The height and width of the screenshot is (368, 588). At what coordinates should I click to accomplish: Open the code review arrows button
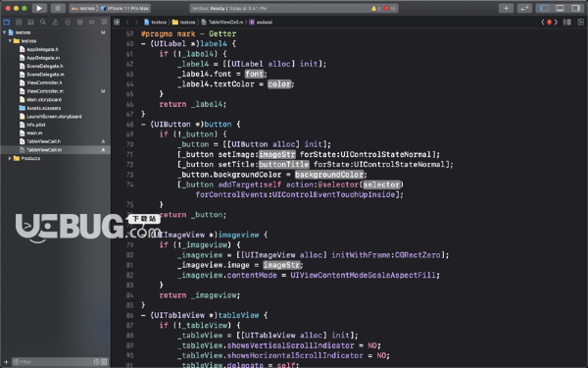coord(524,8)
